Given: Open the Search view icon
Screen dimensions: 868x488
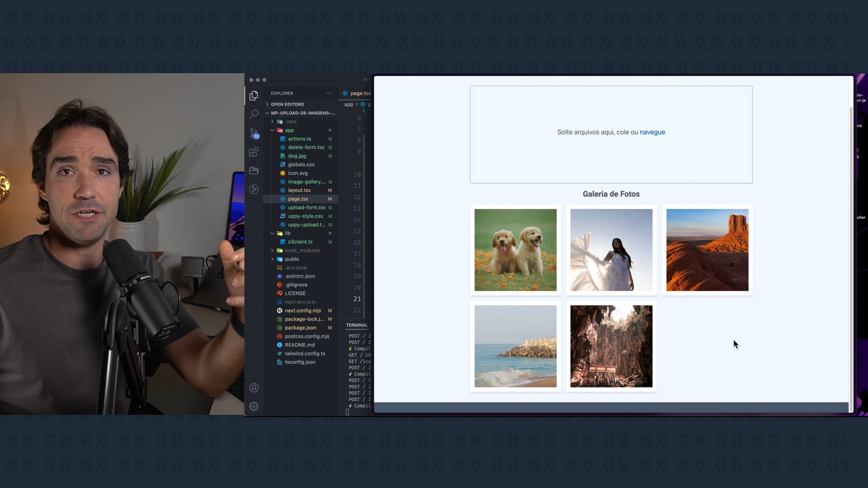Looking at the screenshot, I should [x=254, y=114].
